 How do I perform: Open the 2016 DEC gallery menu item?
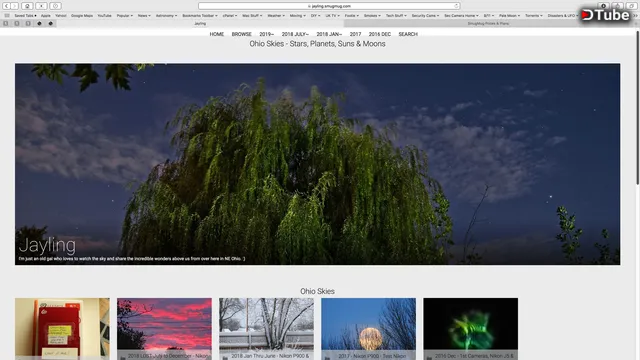coord(380,34)
